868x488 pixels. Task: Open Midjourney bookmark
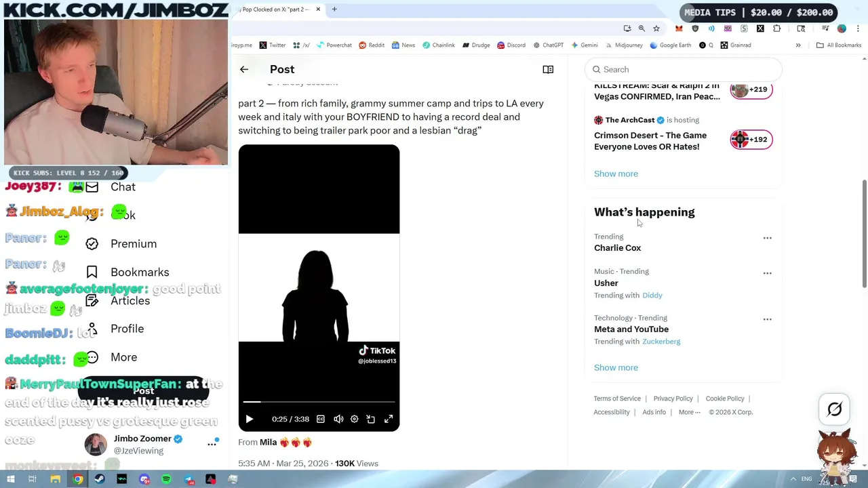click(624, 45)
